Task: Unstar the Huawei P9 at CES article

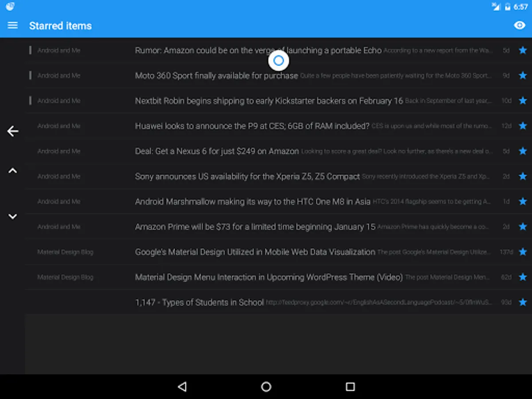Action: pyautogui.click(x=523, y=126)
